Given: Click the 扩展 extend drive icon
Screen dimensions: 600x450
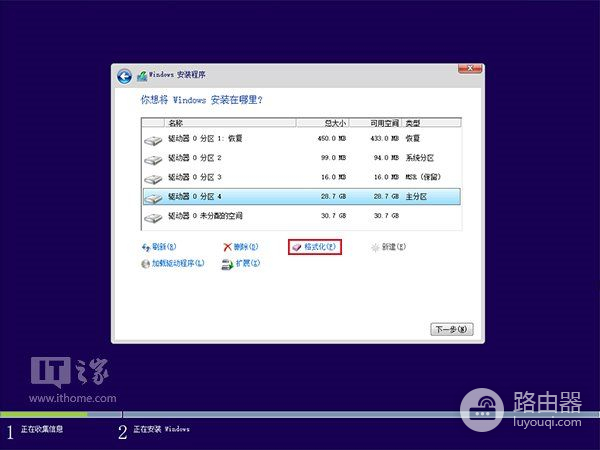Looking at the screenshot, I should point(227,264).
